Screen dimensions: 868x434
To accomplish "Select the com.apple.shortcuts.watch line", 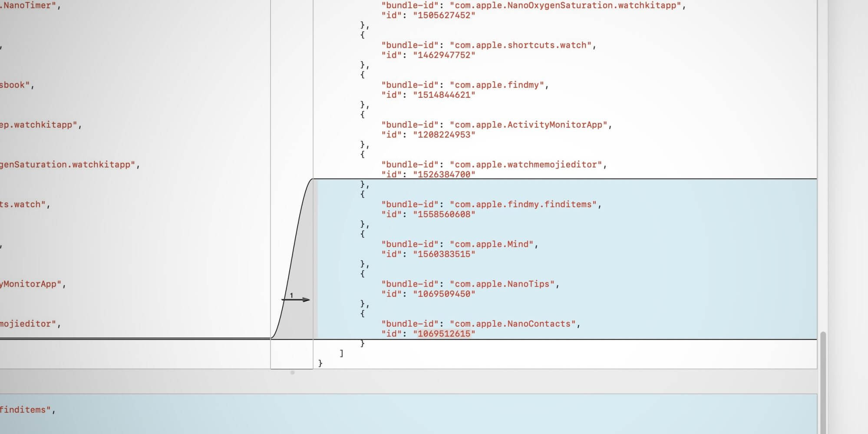I will click(488, 45).
